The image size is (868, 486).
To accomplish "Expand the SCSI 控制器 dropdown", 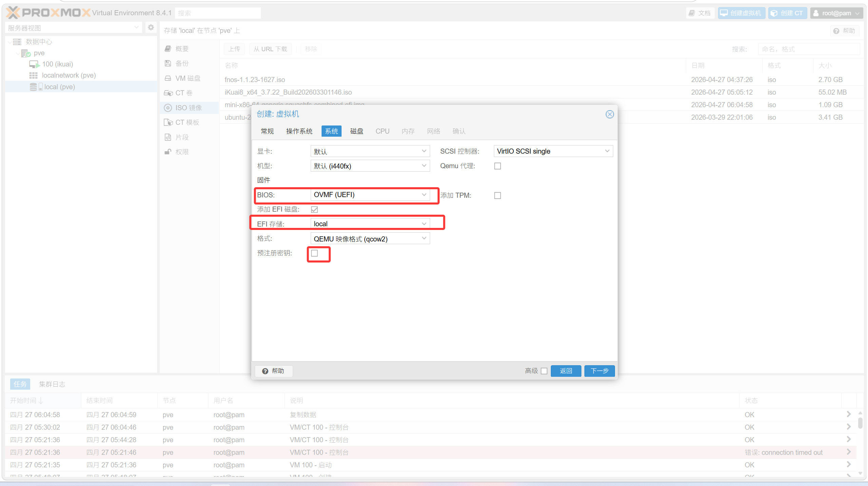I will coord(607,151).
